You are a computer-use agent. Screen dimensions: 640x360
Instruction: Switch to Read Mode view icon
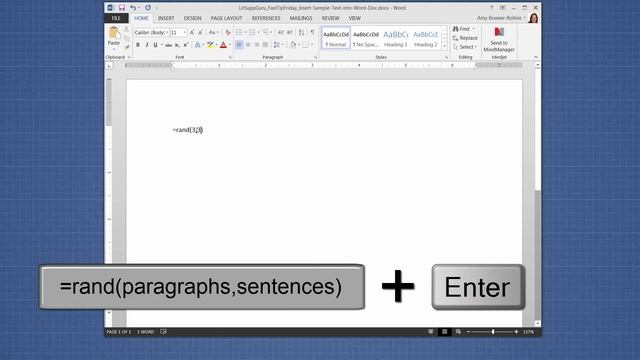click(431, 332)
